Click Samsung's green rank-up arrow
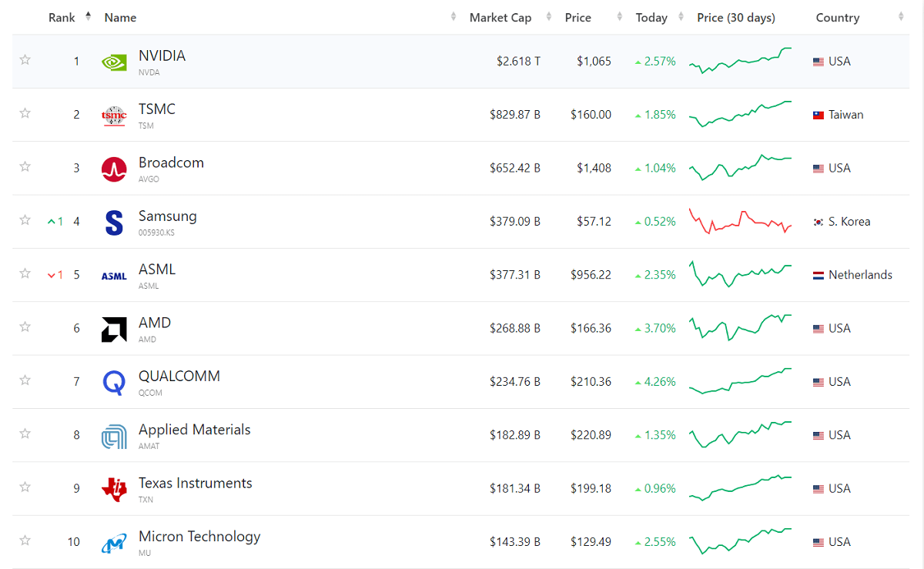 coord(52,222)
